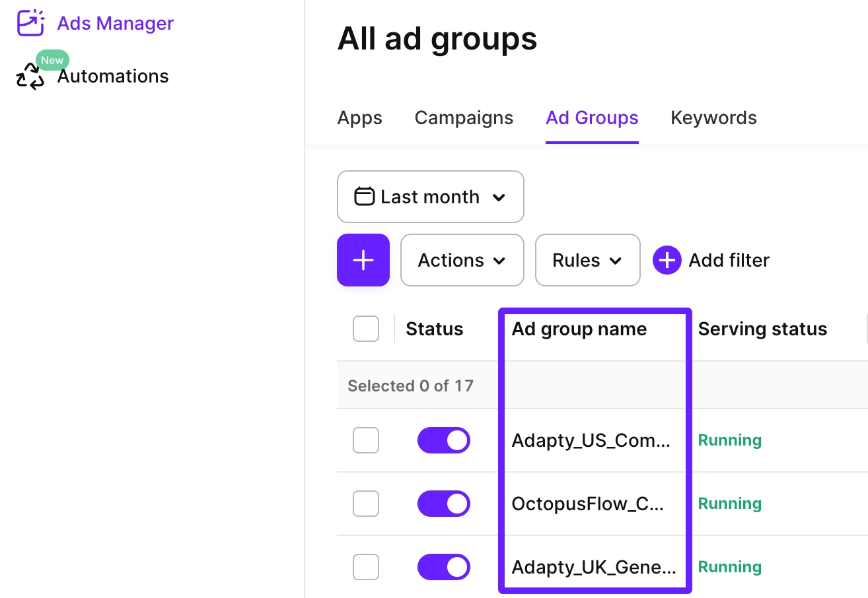
Task: Click the calendar icon in date picker
Action: pos(365,197)
